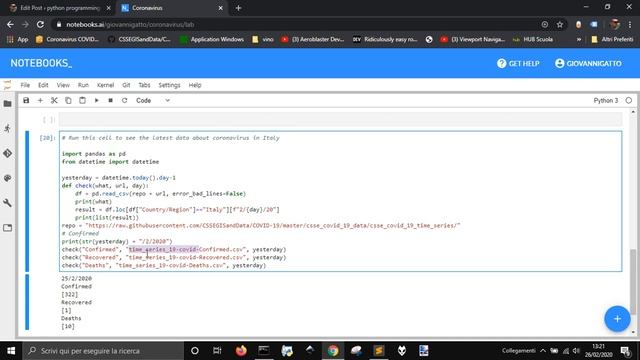Click the kernel status circle indicator

629,100
